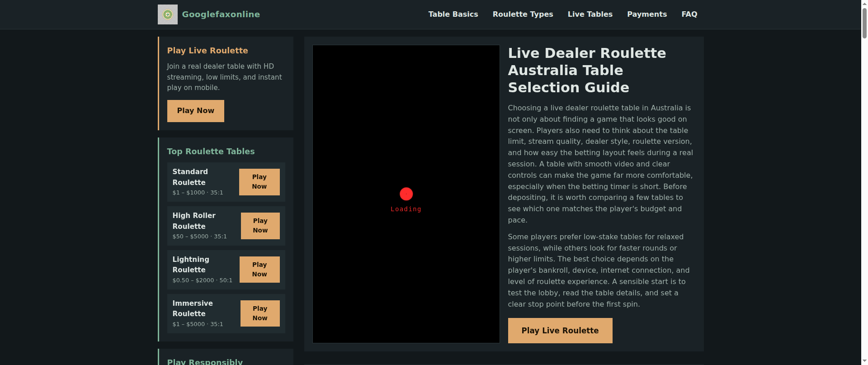Click the scrollbar down arrow

864,362
